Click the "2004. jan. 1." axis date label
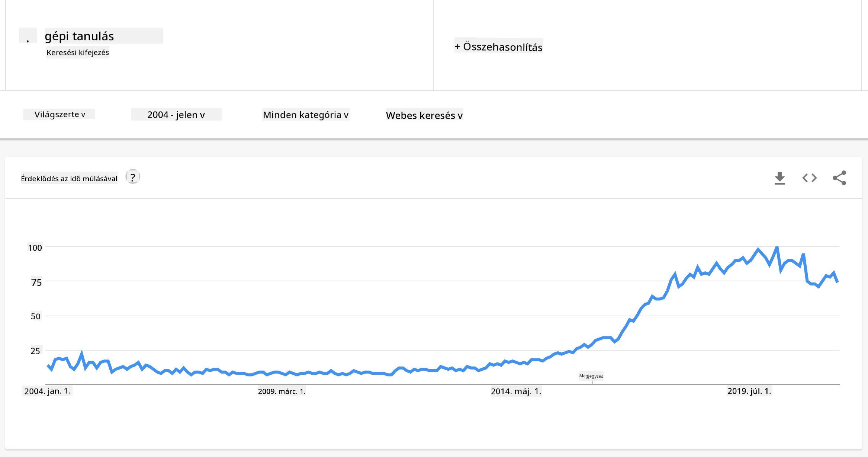Viewport: 868px width, 457px height. [47, 391]
